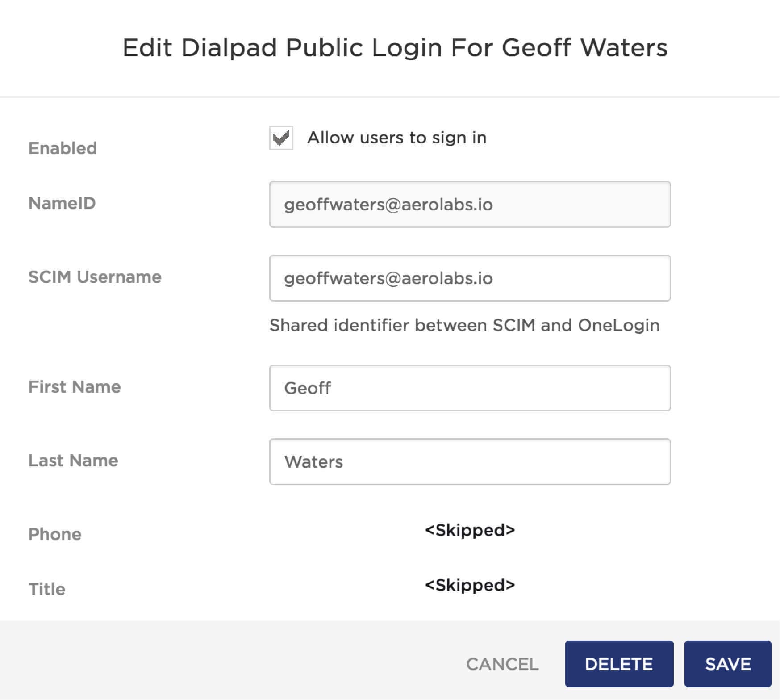Click the First Name label

click(x=75, y=387)
